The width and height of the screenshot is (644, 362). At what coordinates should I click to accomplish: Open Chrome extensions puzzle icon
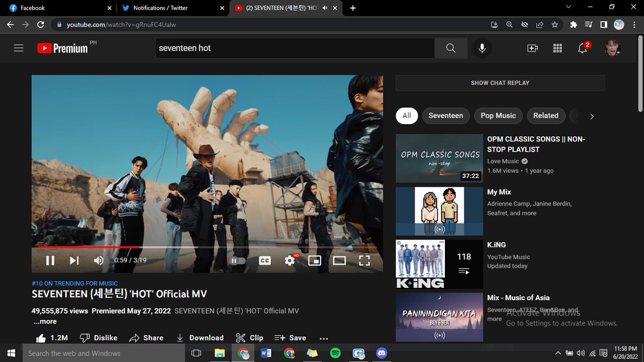[573, 25]
